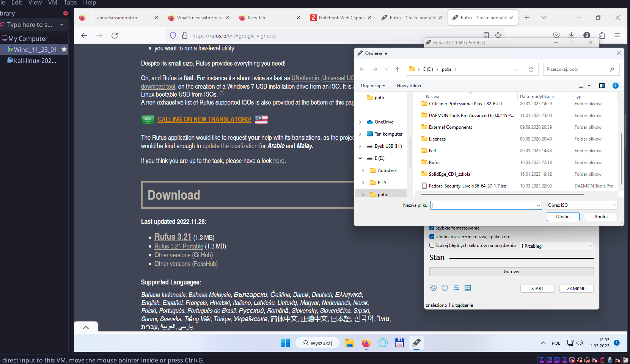
Task: Enable 'Szukaj błędnych sektorów na urządzeniu' checkbox
Action: click(x=432, y=245)
